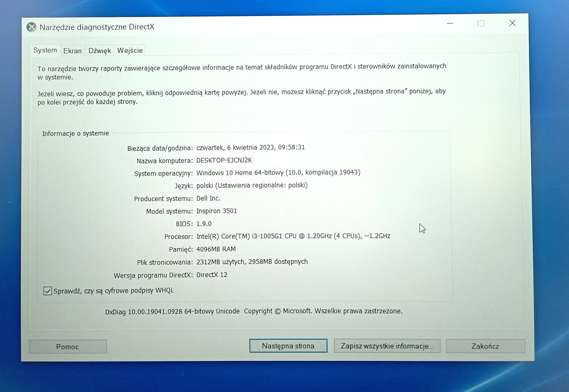
Task: Click the 'Informacje o systemie' group label
Action: point(75,133)
